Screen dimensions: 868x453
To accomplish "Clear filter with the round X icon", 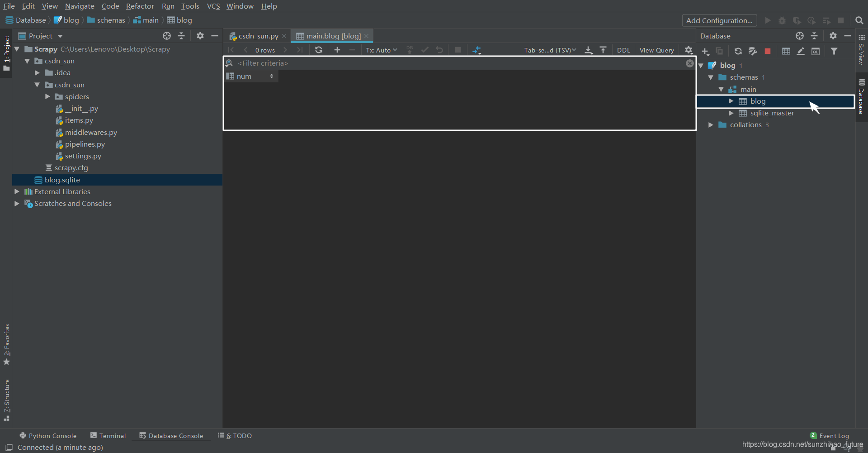I will click(689, 63).
